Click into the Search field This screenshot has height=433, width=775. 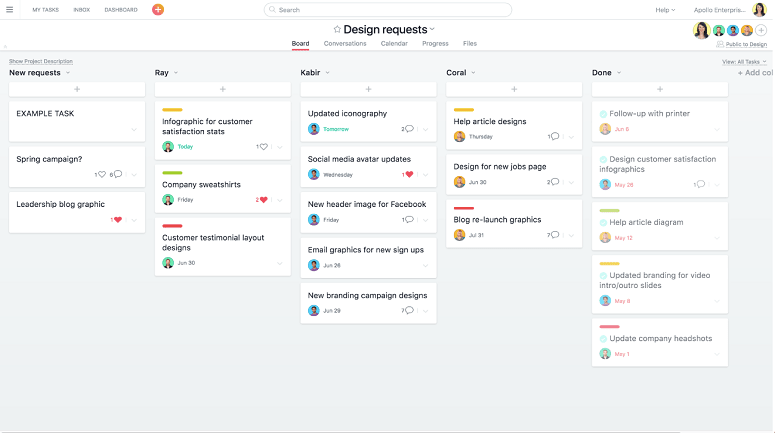(x=388, y=10)
